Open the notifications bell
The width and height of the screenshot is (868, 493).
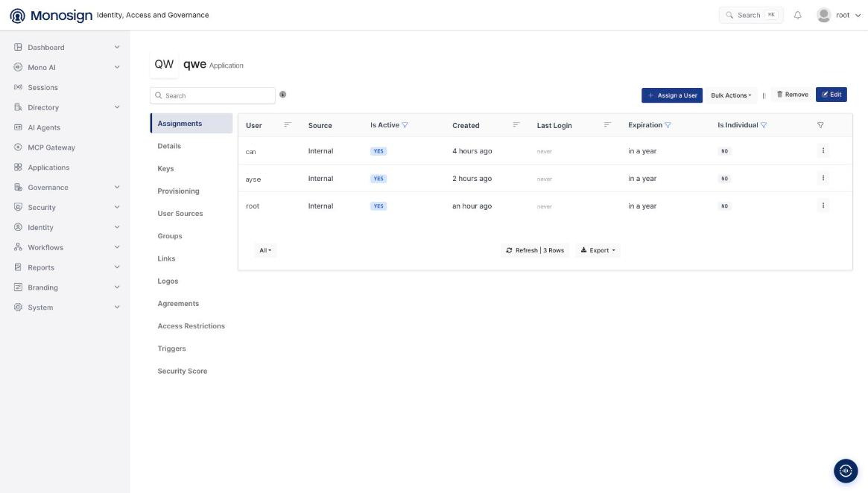click(798, 16)
